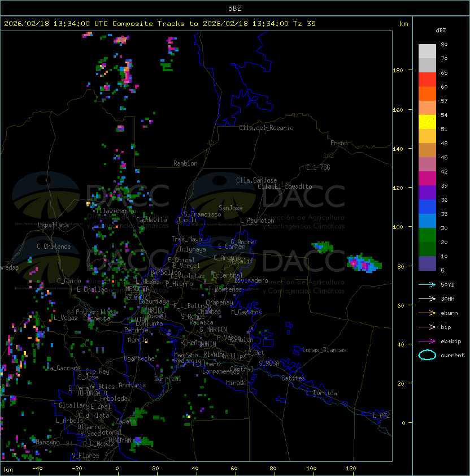Click the 'L_Asuncion' place label
The height and width of the screenshot is (476, 470).
click(257, 220)
